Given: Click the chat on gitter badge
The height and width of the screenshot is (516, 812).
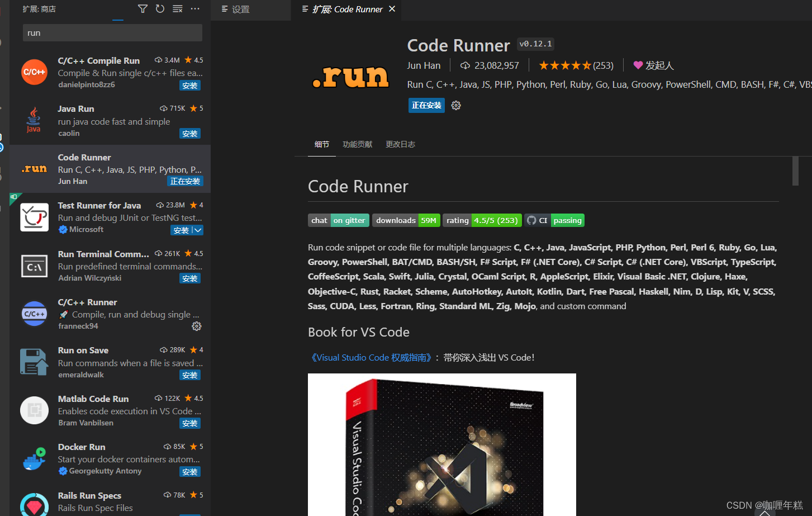Looking at the screenshot, I should (339, 220).
